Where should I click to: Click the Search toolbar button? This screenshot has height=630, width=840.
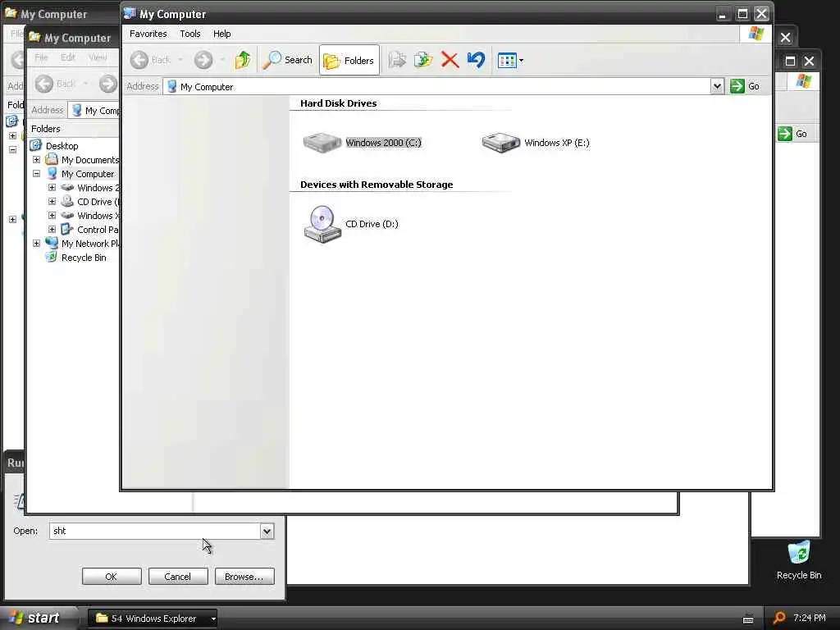[288, 60]
